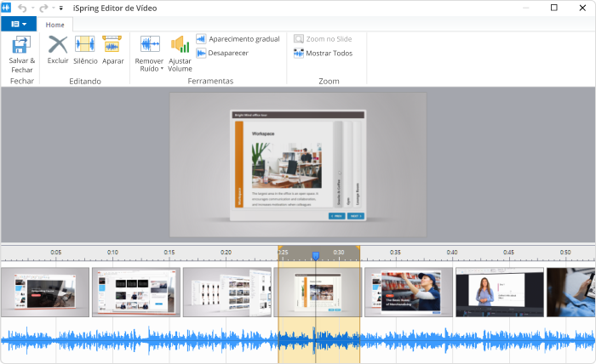Open Customize Quick Access Toolbar dropdown
Viewport: 596px width, 364px height.
coord(61,8)
